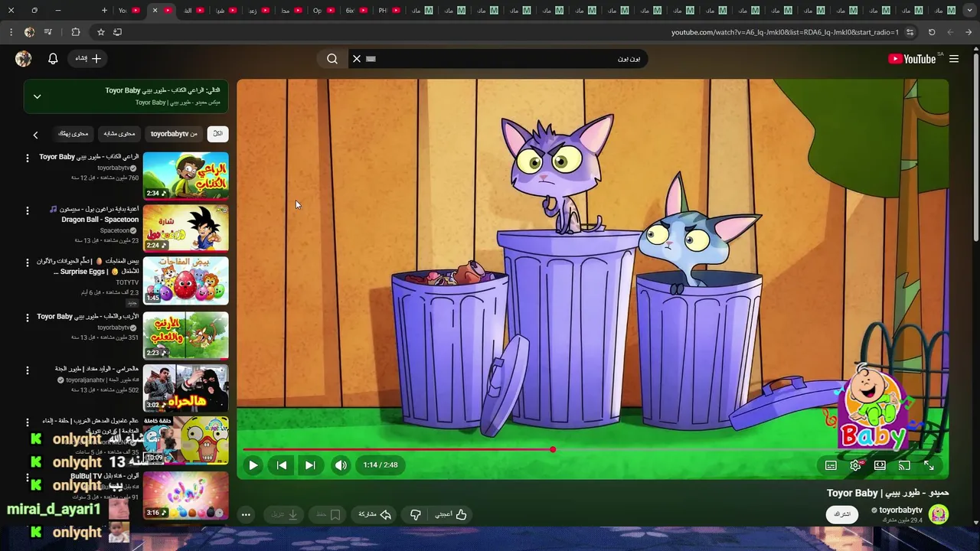The width and height of the screenshot is (980, 551).
Task: Open more actions ellipsis below the video
Action: point(246,514)
